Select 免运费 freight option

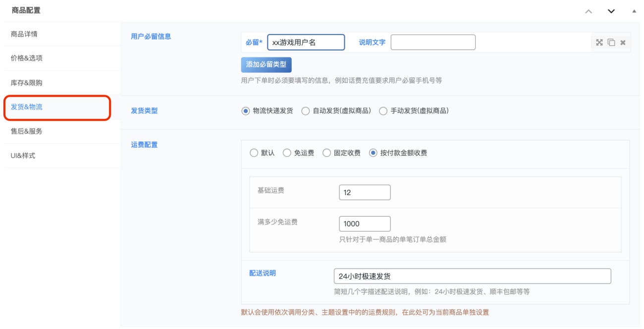(287, 153)
